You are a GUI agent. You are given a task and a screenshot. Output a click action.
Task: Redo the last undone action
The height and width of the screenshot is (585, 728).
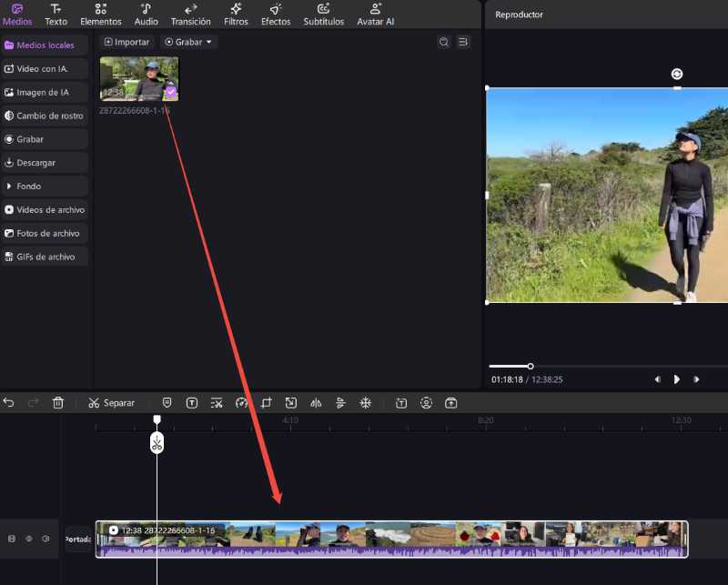pos(33,402)
